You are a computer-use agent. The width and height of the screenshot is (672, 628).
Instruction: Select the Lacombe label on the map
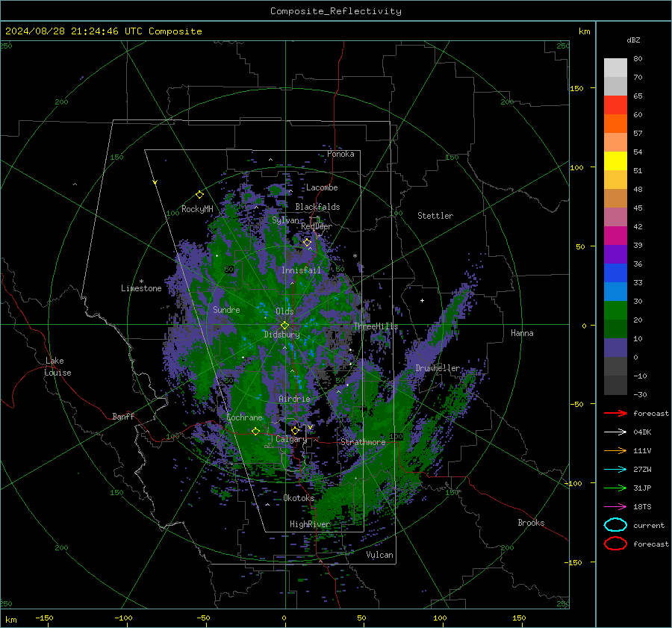click(x=322, y=187)
